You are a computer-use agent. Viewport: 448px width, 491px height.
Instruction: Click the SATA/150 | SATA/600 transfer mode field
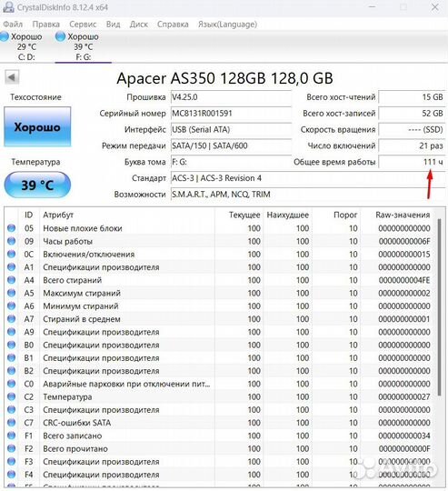(231, 145)
